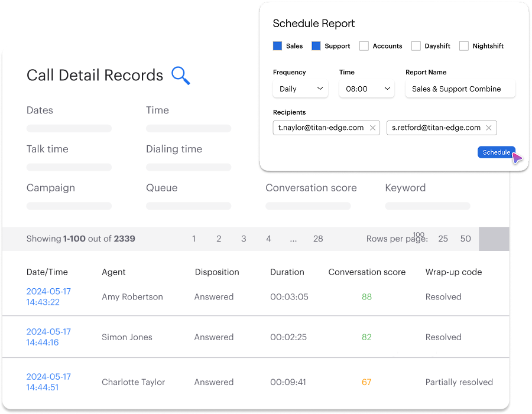The height and width of the screenshot is (414, 532).
Task: Expand the Time dropdown showing 08:00
Action: pos(366,89)
